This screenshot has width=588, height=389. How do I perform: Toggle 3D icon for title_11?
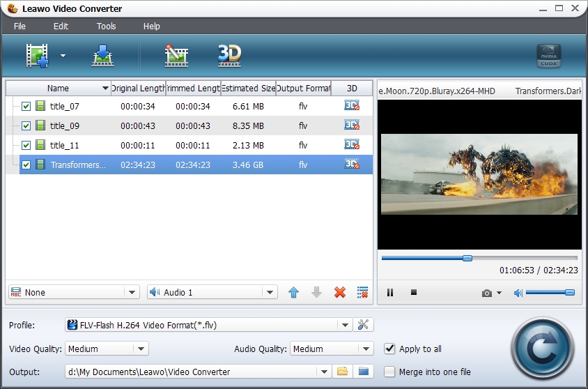coord(352,145)
